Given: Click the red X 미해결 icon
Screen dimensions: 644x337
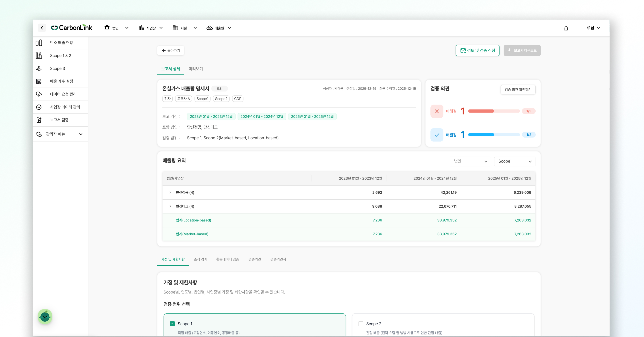Looking at the screenshot, I should (x=437, y=111).
